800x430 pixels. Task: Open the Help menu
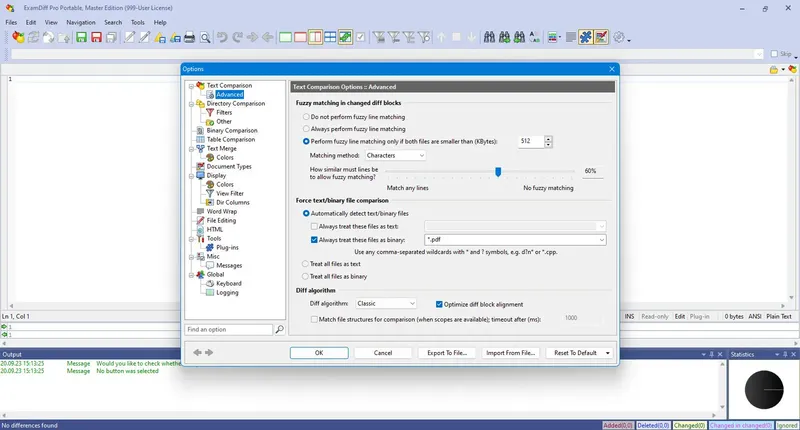[x=160, y=22]
